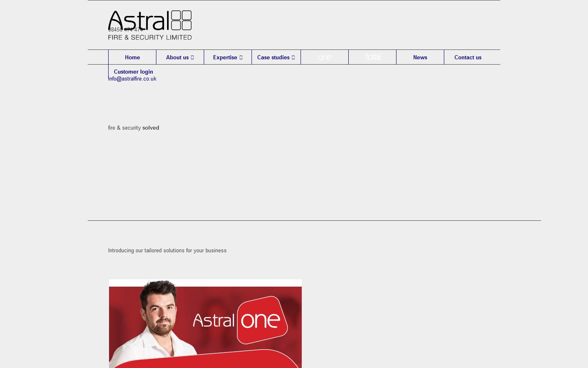This screenshot has height=368, width=588.
Task: Expand the Expertise dropdown
Action: click(227, 57)
